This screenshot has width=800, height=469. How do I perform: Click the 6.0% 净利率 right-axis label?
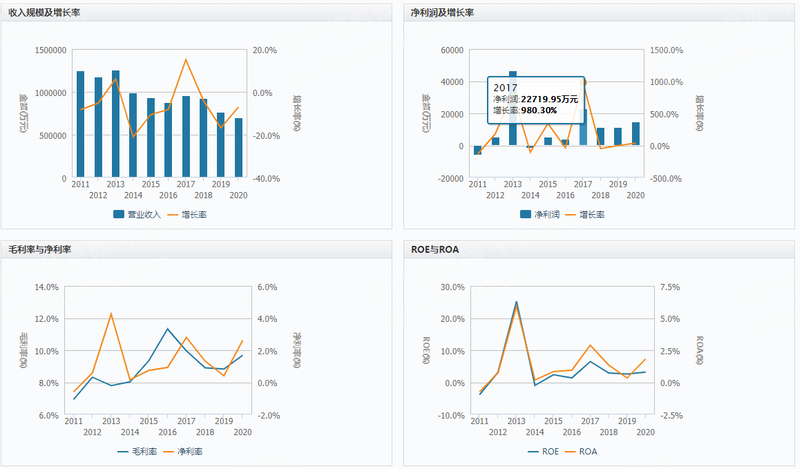[x=267, y=287]
